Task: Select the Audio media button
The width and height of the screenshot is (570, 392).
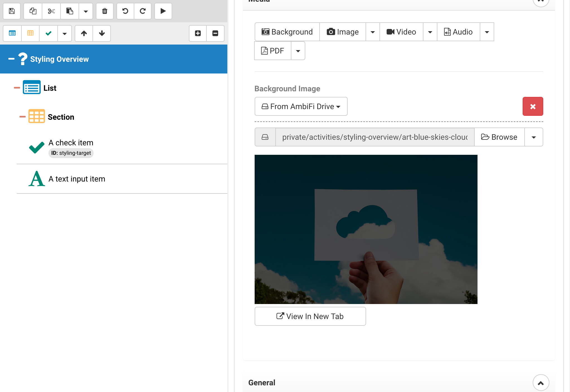Action: coord(458,32)
